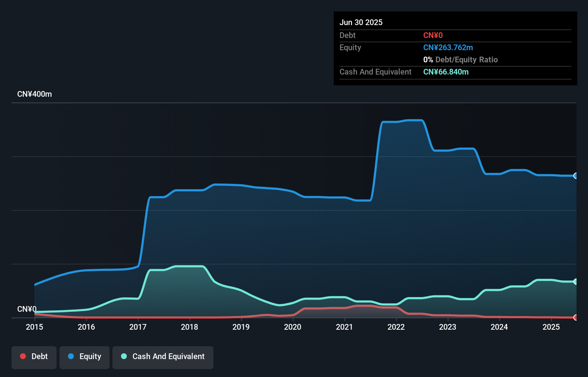This screenshot has width=588, height=377.
Task: Click the CN¥0 y-axis label
Action: [27, 309]
